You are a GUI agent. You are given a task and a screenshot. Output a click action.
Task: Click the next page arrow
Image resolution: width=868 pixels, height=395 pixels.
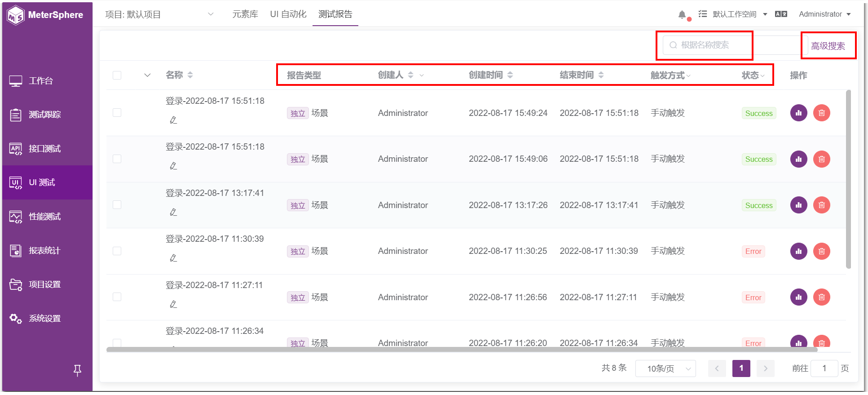click(765, 368)
